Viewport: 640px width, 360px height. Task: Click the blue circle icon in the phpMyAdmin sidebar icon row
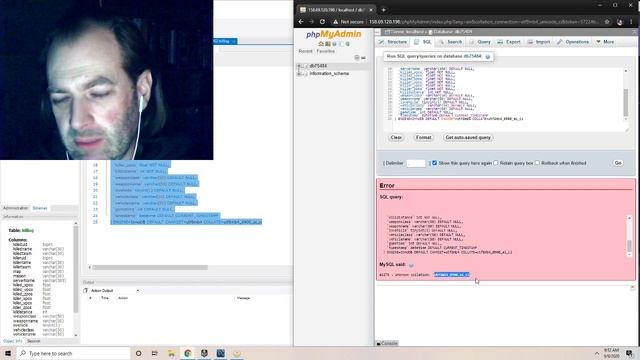(x=334, y=44)
